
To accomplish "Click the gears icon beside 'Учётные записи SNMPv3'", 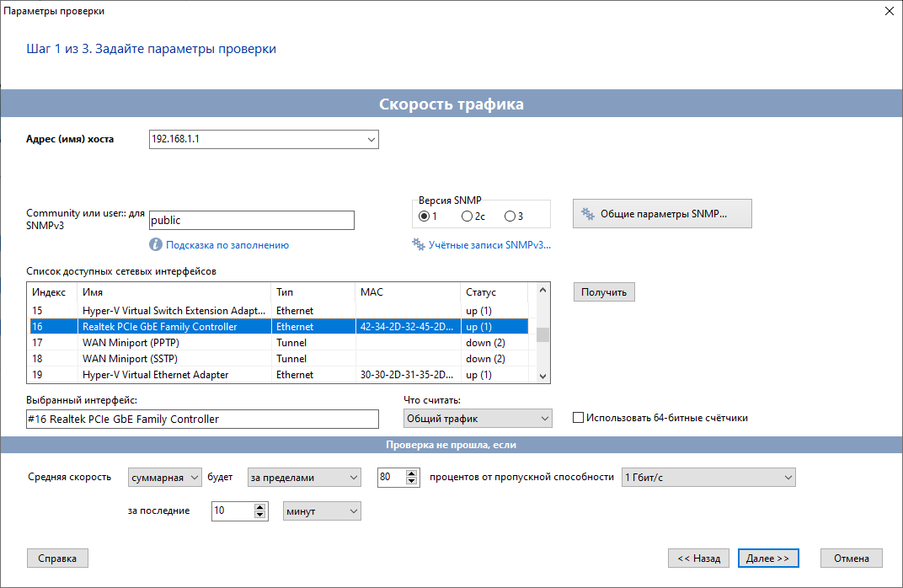I will coord(418,245).
